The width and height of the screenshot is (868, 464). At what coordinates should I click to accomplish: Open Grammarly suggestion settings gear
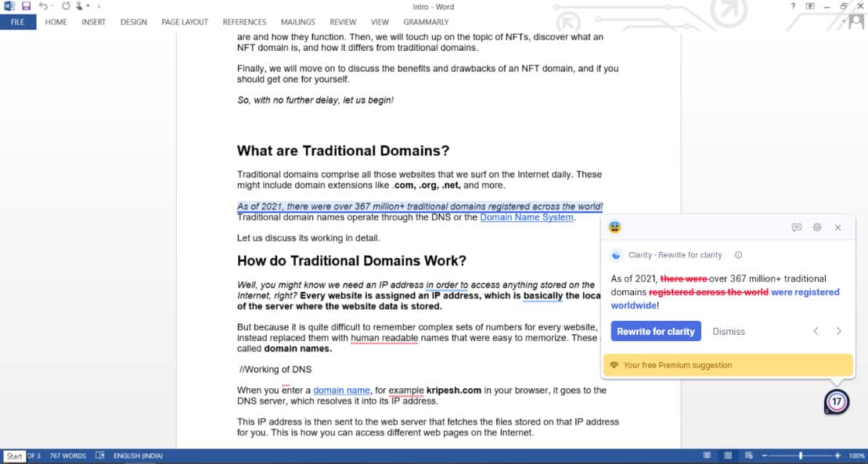click(x=817, y=228)
